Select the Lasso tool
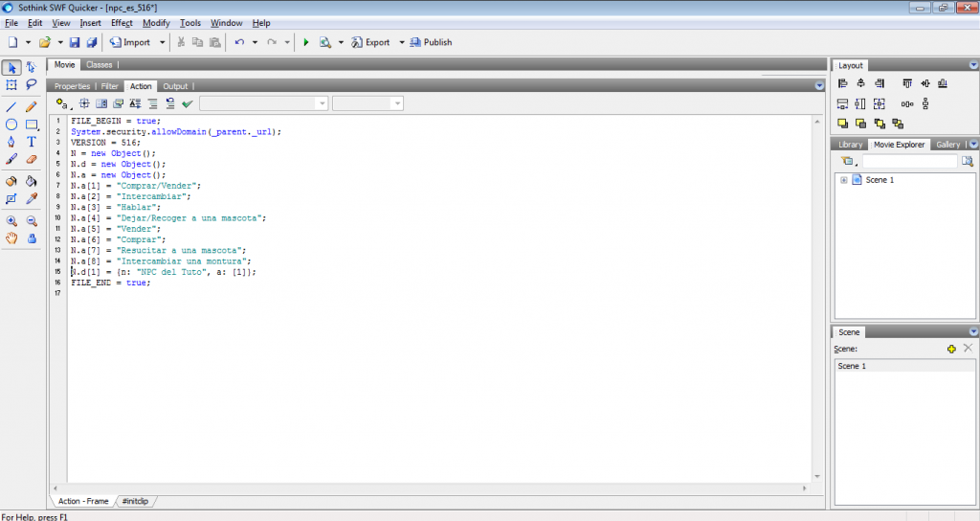 tap(32, 84)
